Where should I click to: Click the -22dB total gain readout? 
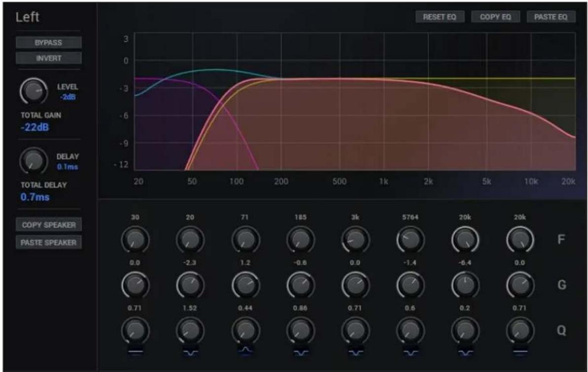coord(35,127)
